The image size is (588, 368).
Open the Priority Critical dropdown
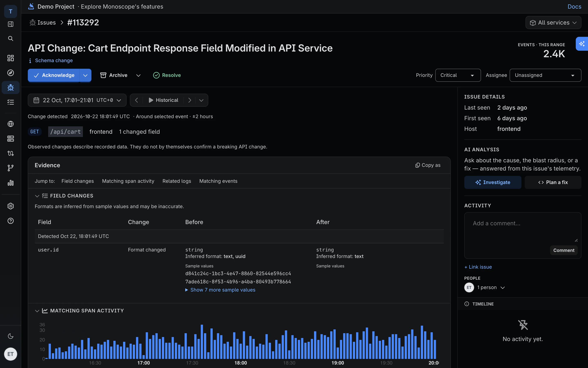point(458,75)
